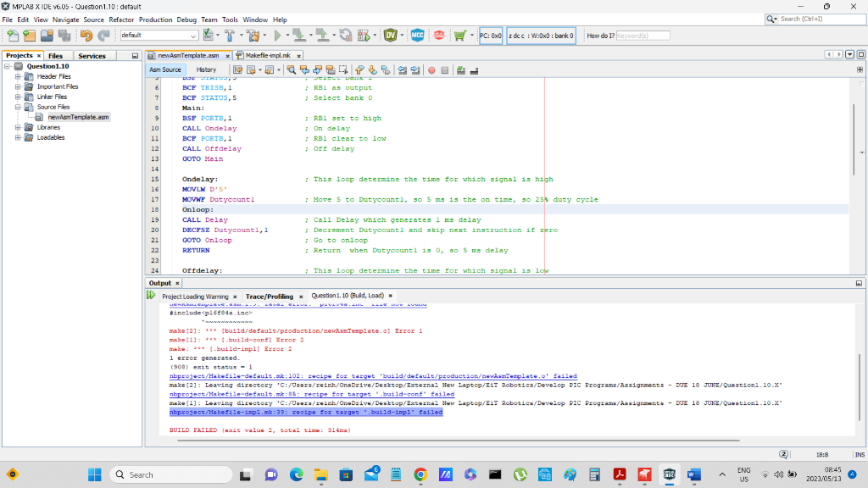Click the Undo arrow in toolbar
The image size is (868, 488).
tap(86, 36)
